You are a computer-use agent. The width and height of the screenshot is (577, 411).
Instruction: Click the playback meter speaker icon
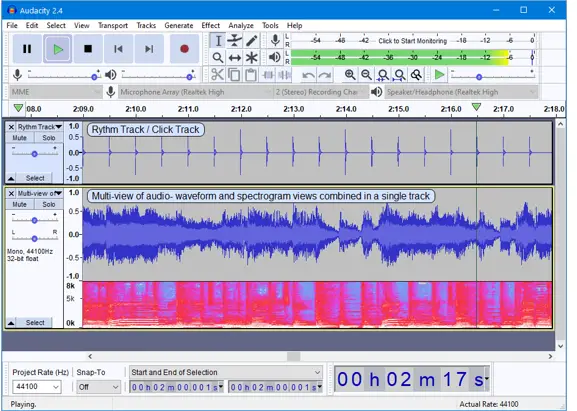coord(275,57)
